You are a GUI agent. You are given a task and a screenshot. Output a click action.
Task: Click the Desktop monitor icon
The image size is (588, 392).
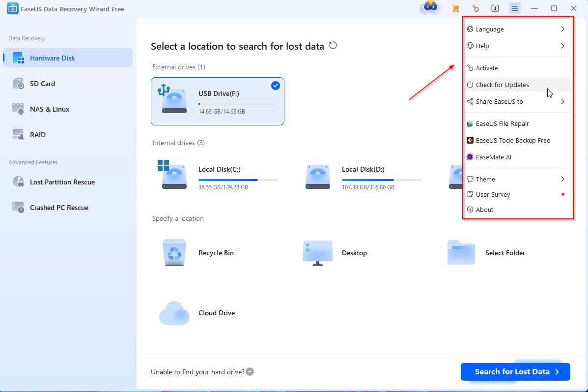318,253
